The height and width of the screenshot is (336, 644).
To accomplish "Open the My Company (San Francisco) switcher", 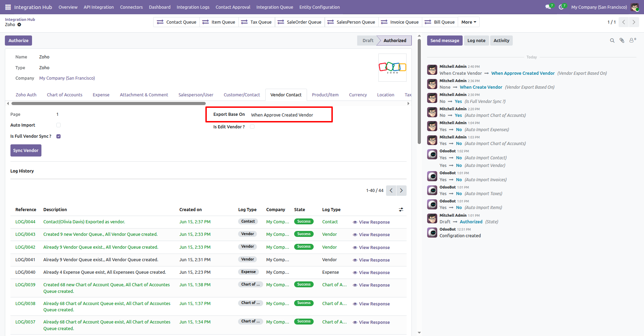I will coord(599,7).
